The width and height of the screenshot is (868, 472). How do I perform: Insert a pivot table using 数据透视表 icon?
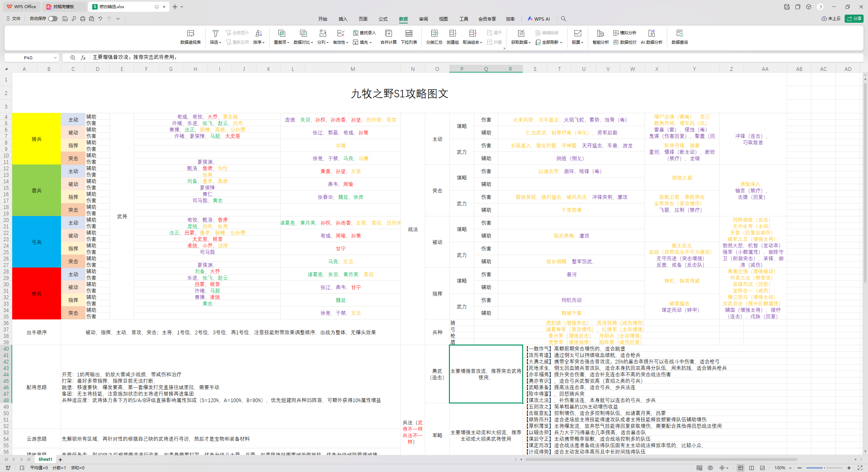190,37
